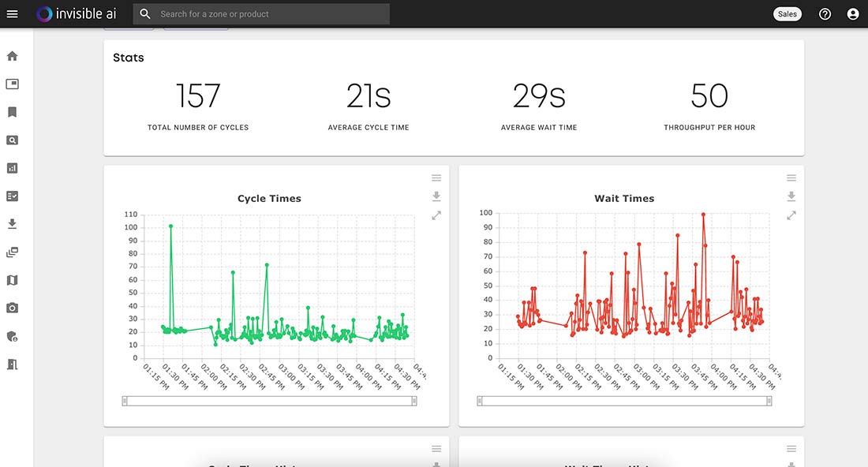Open the Wait Times chart options menu
The height and width of the screenshot is (467, 868).
pos(791,178)
